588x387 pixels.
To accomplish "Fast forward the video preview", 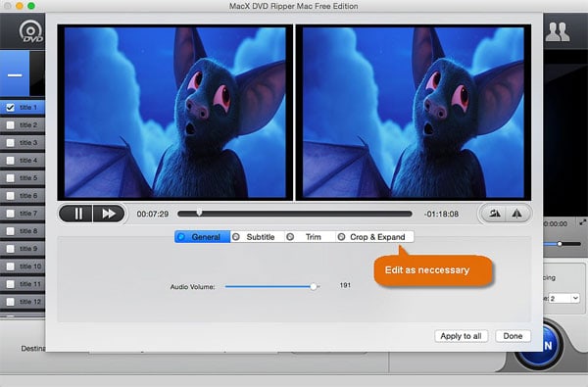I will point(109,214).
